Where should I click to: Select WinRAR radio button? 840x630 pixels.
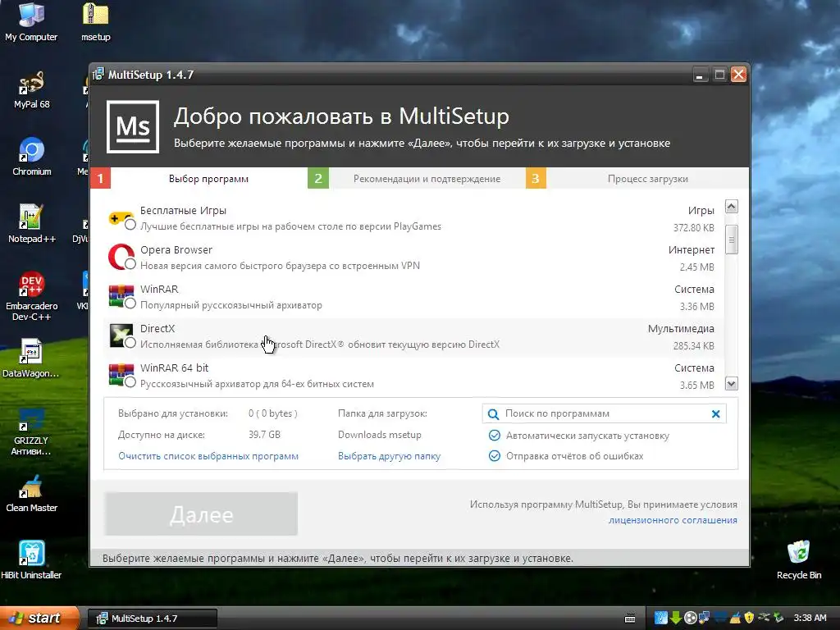130,304
